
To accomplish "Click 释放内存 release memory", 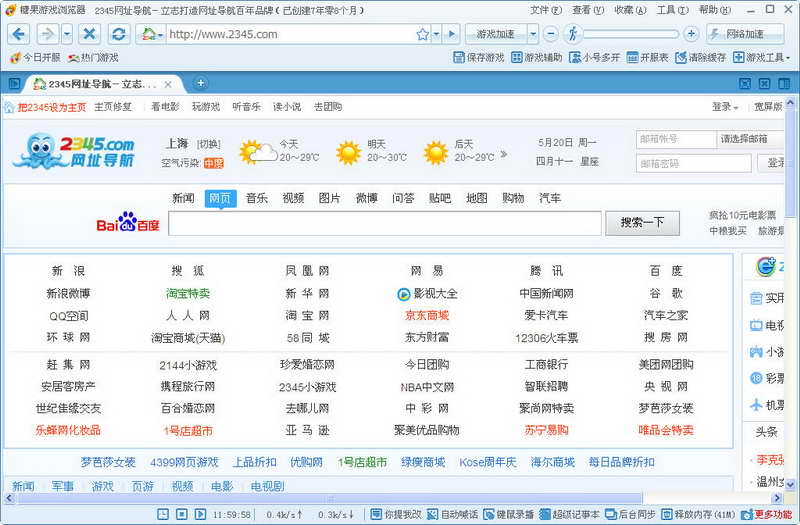I will point(698,514).
